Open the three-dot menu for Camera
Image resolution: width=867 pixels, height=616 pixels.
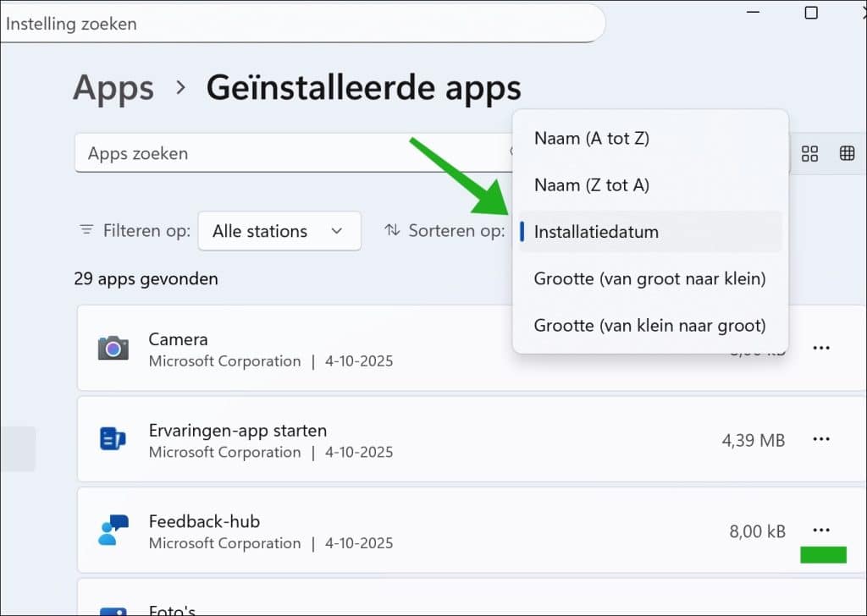coord(820,348)
